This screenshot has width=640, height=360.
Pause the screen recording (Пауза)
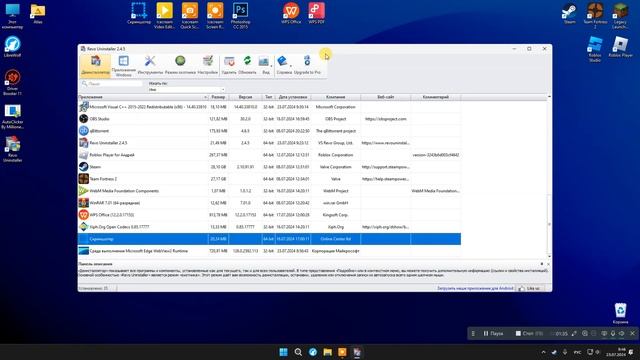pyautogui.click(x=493, y=333)
